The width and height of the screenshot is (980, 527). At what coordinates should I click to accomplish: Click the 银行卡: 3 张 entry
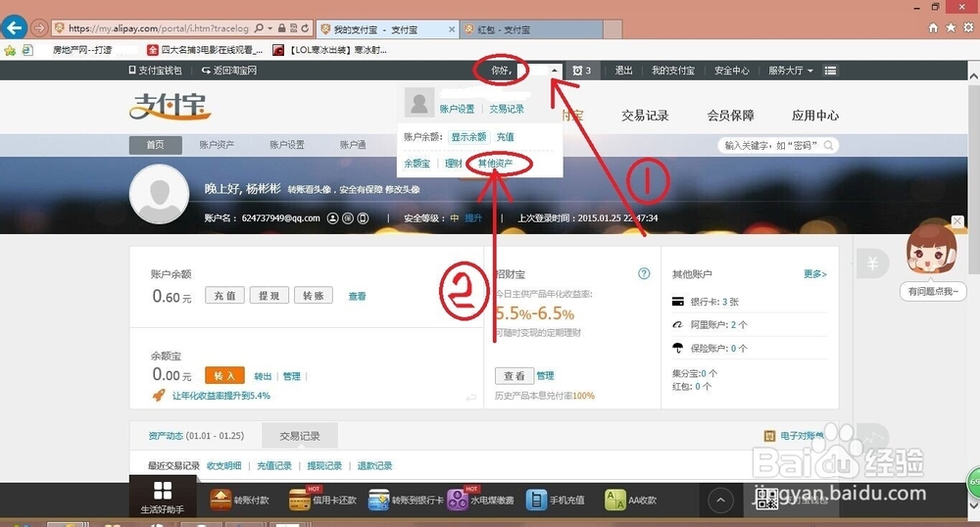pyautogui.click(x=714, y=302)
